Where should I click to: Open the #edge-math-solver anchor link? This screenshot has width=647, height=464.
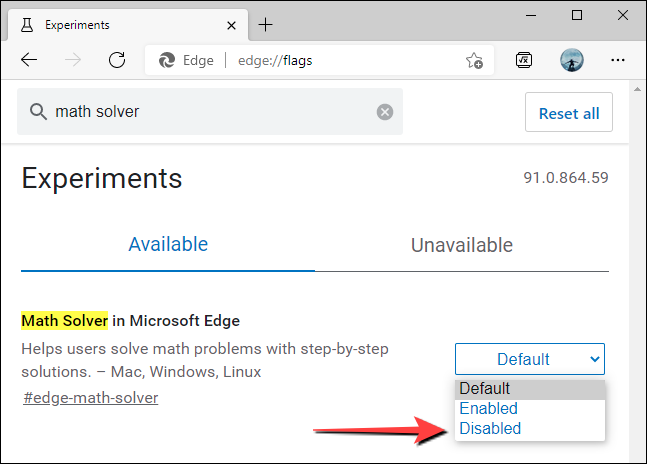[x=90, y=398]
